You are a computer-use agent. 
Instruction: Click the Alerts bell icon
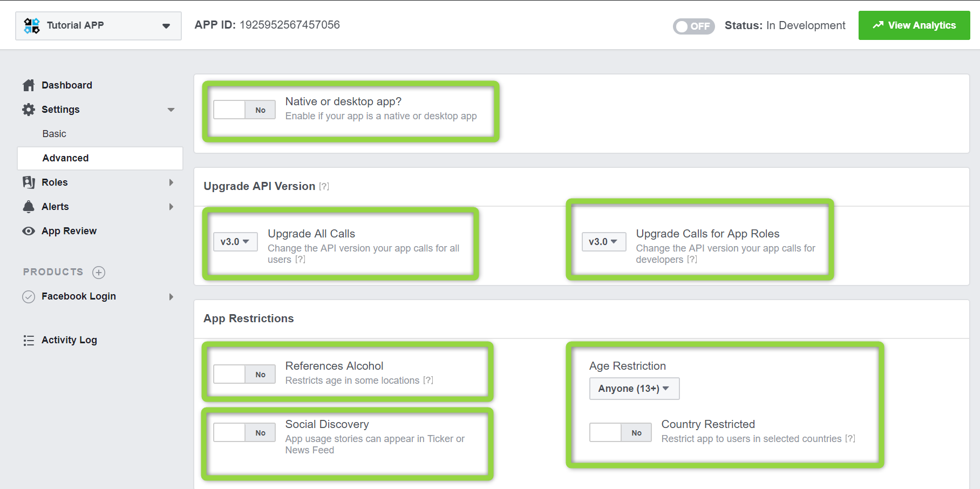point(29,207)
